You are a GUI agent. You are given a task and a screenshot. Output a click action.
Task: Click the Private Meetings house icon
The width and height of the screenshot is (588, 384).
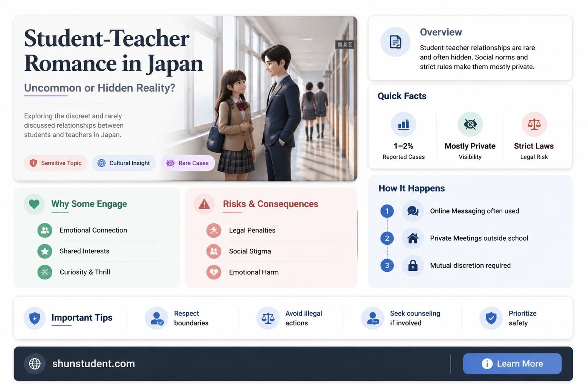point(413,238)
